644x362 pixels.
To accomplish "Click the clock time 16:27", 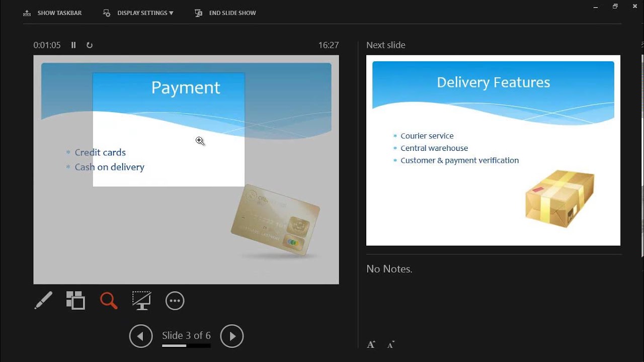I will [329, 45].
